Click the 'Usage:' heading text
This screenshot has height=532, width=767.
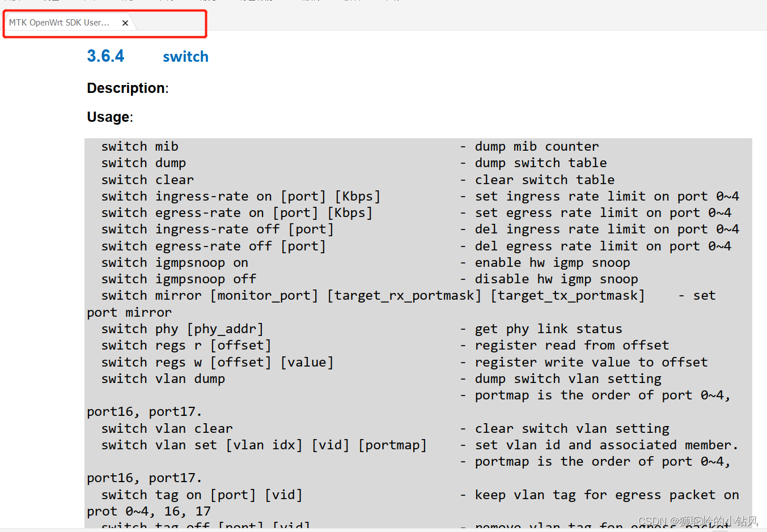click(110, 117)
